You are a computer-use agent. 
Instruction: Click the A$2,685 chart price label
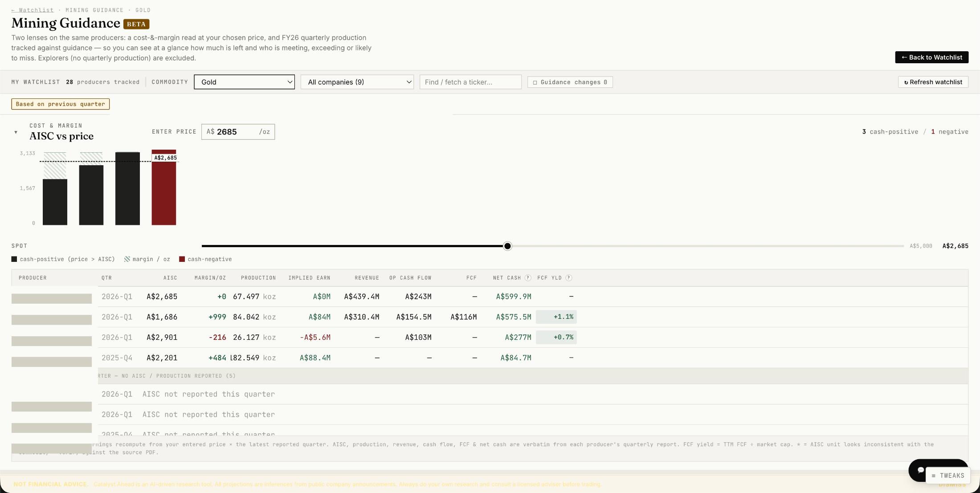pyautogui.click(x=165, y=158)
